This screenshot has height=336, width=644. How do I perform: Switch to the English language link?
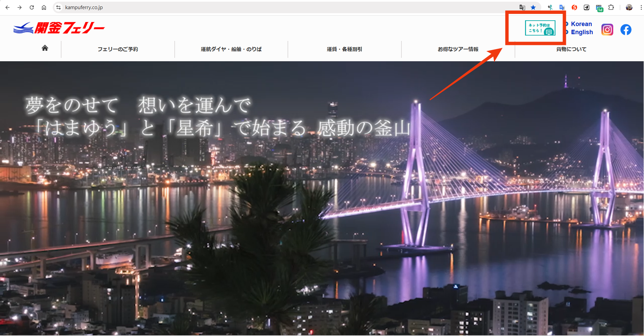click(x=581, y=32)
